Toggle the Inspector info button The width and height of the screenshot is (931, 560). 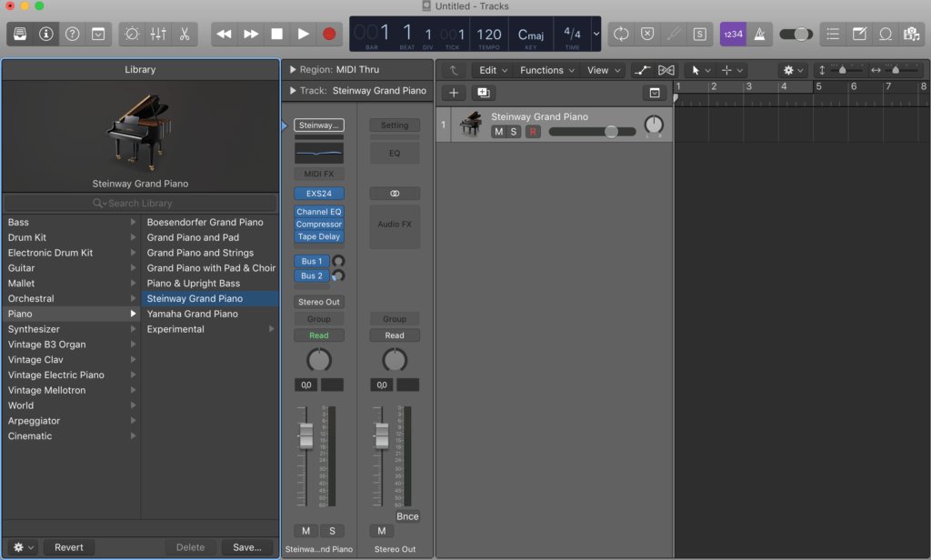click(45, 34)
